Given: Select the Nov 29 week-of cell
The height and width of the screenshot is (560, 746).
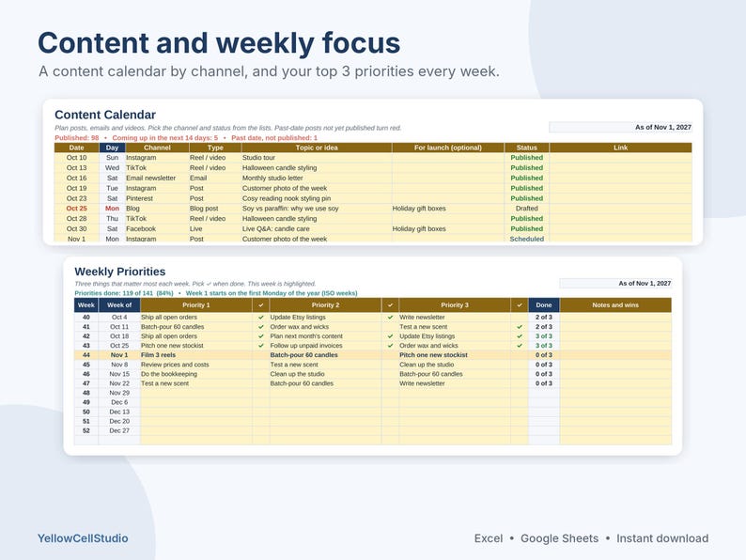Looking at the screenshot, I should [119, 393].
